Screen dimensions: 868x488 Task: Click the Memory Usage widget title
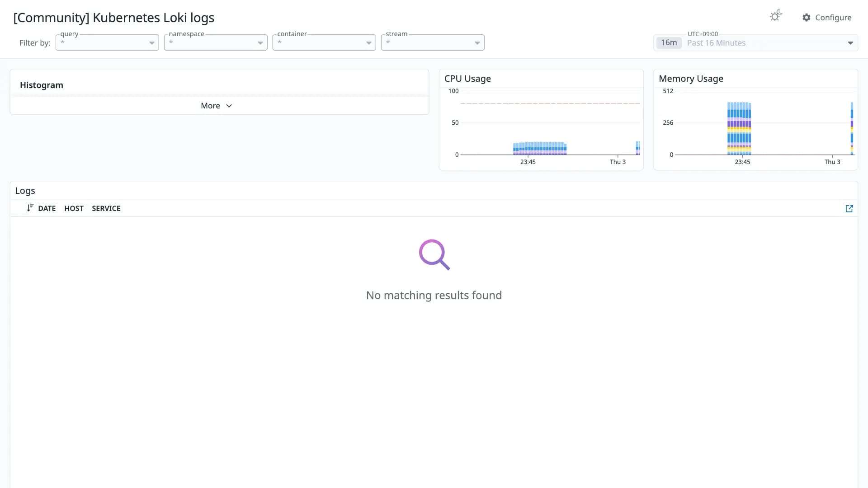tap(691, 79)
